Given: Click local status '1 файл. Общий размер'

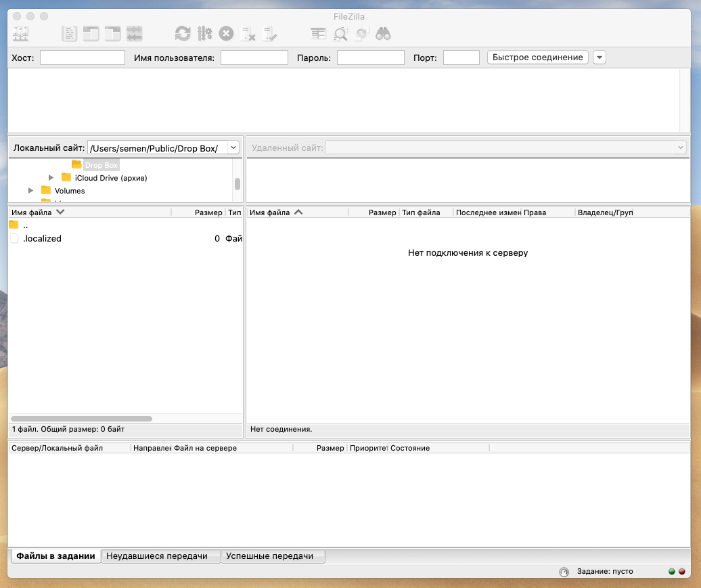Looking at the screenshot, I should point(68,429).
